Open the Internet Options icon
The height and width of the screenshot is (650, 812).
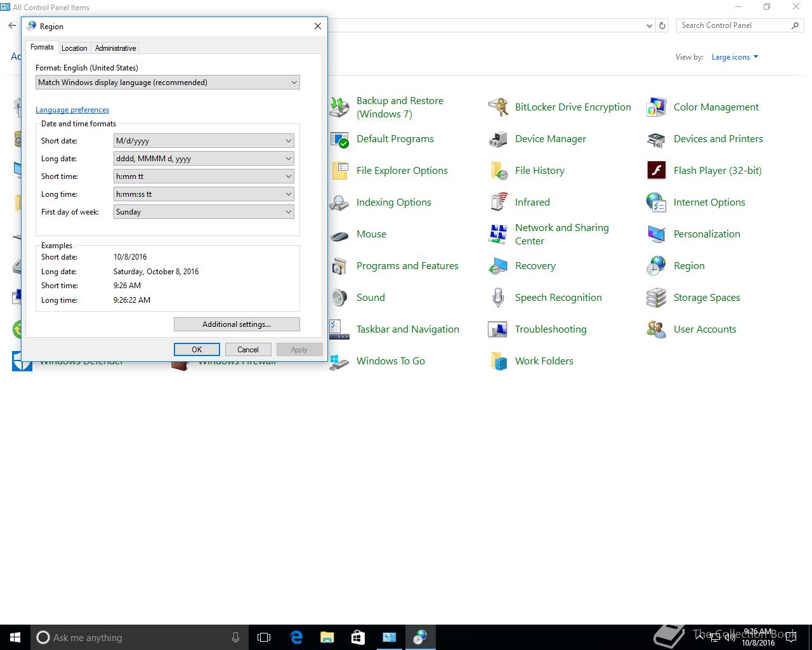657,202
